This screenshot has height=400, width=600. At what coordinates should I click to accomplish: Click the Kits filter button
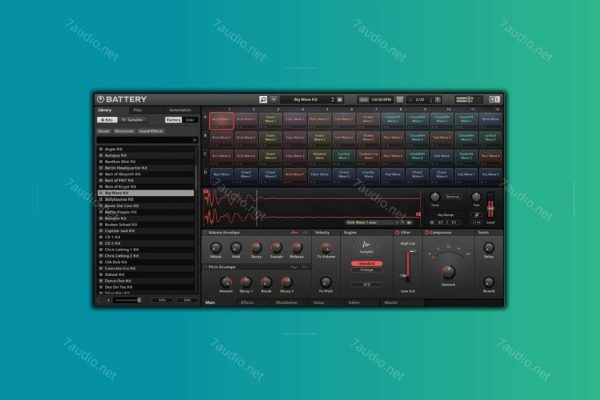tap(108, 120)
